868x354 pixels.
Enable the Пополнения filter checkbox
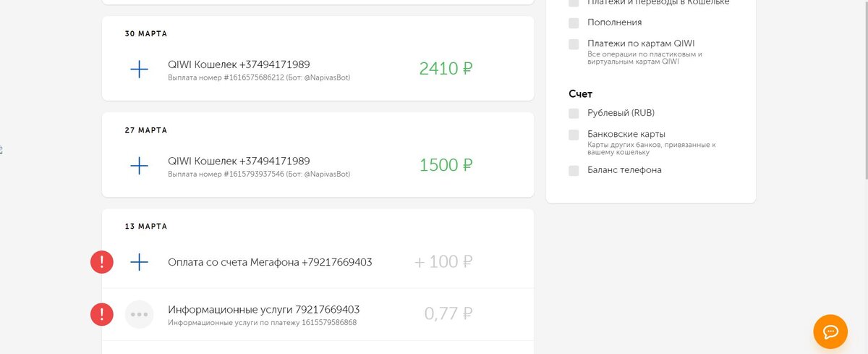574,22
